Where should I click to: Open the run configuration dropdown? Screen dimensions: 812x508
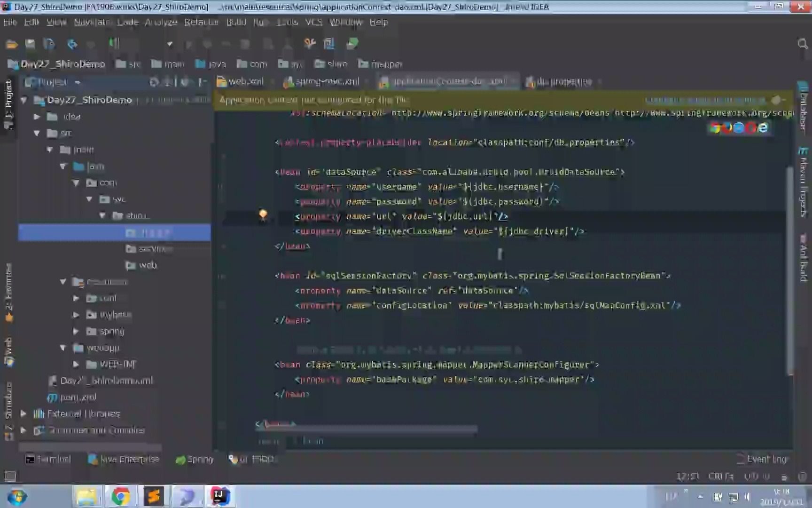click(170, 44)
